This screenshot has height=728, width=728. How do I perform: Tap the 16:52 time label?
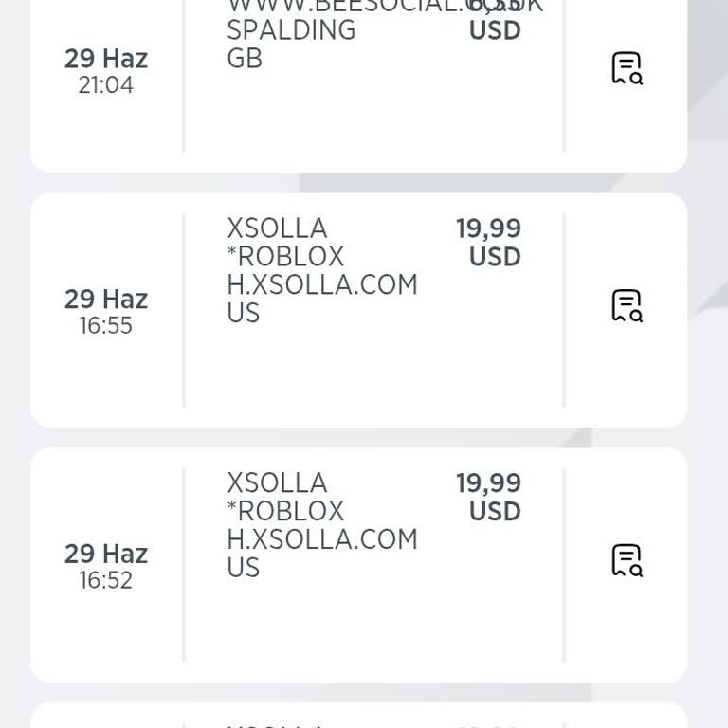coord(106,580)
